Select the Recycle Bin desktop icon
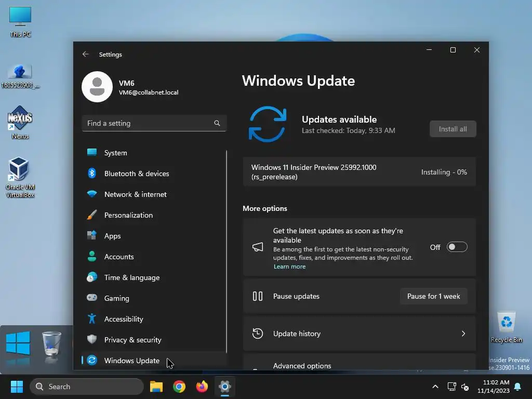This screenshot has width=532, height=399. click(x=507, y=327)
